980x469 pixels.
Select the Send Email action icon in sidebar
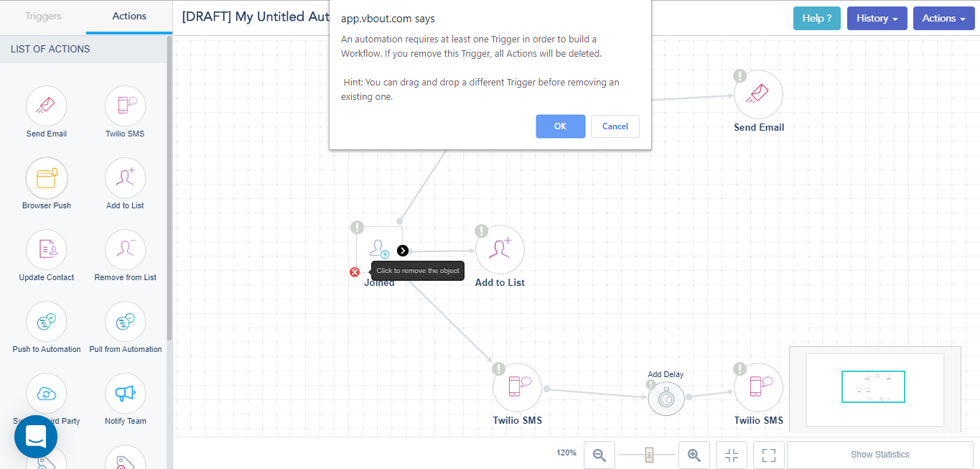coord(47,106)
